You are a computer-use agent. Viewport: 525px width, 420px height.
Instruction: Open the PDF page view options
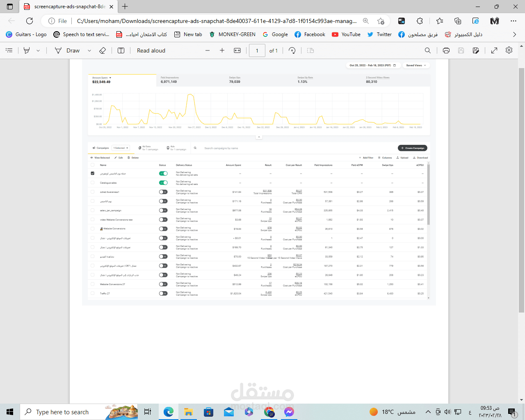click(310, 50)
